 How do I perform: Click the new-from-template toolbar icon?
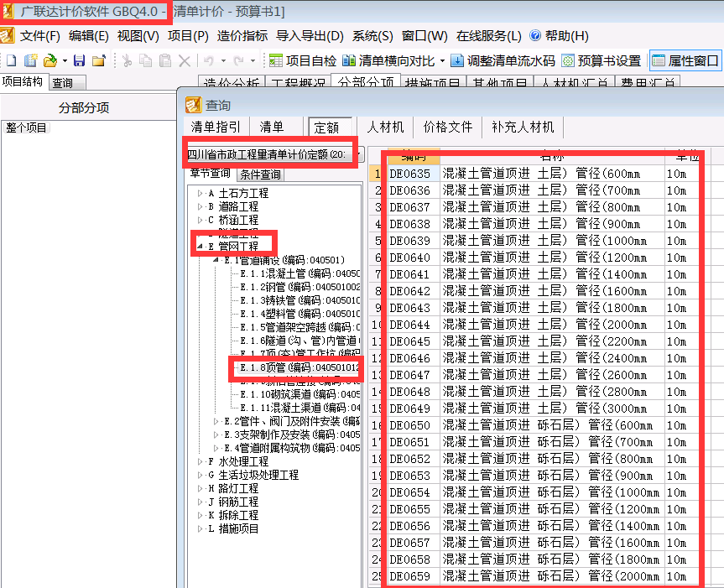[30, 61]
